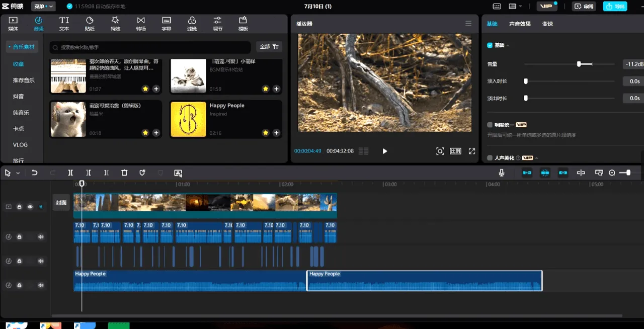Click the 导出 export button

(x=616, y=7)
